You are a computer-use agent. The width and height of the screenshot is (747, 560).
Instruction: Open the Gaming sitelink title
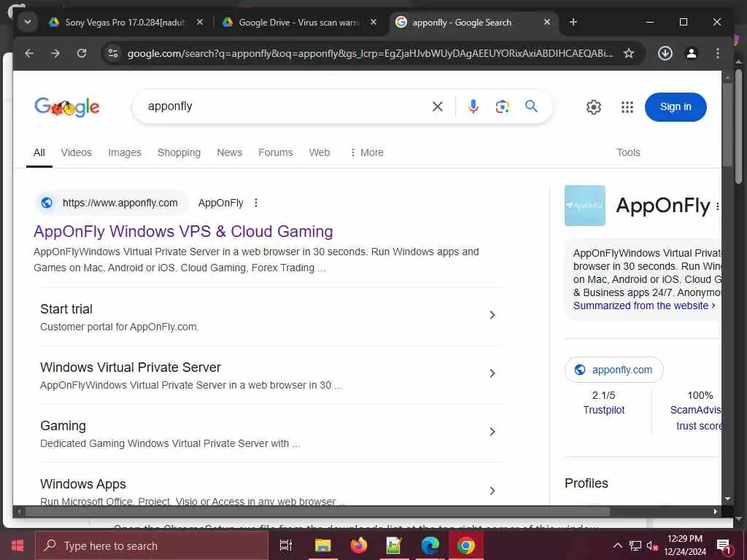[x=63, y=426]
